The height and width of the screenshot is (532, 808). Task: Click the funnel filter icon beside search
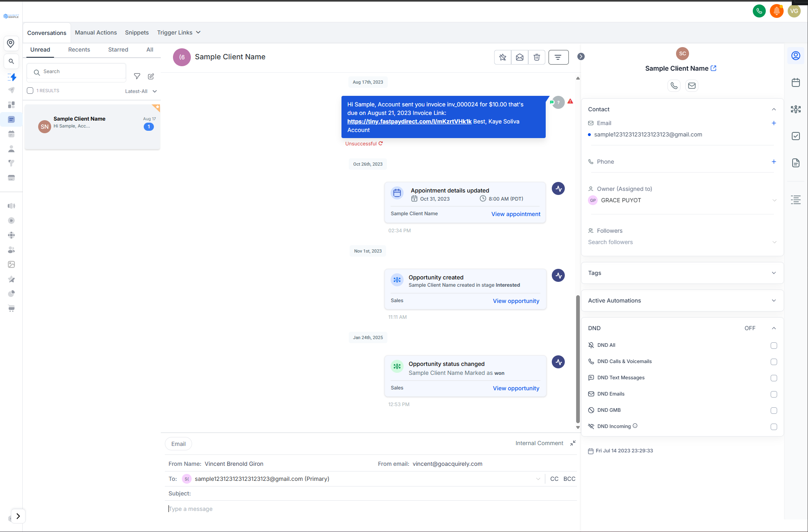point(137,76)
